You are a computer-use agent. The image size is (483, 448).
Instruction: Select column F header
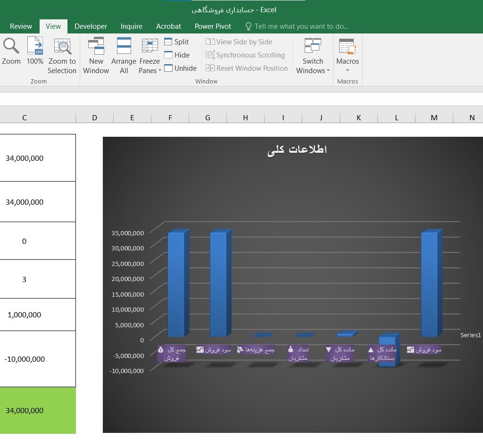pos(170,117)
